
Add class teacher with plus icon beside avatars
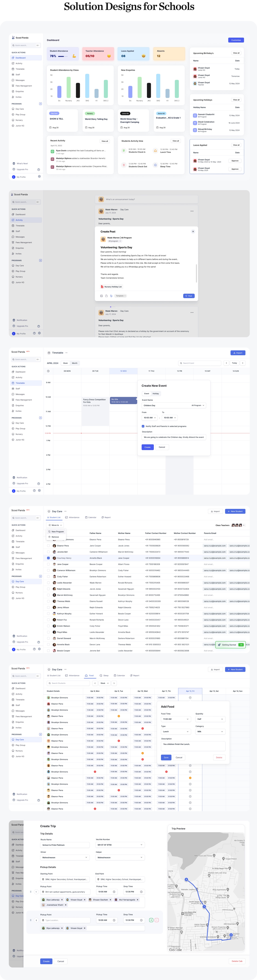(244, 525)
